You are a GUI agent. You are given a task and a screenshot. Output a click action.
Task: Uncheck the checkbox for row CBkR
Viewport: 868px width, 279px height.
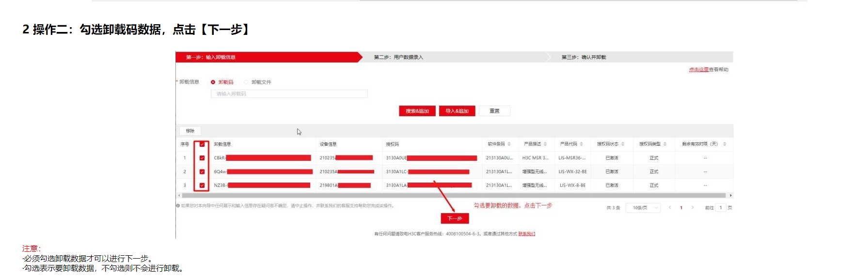click(x=202, y=158)
